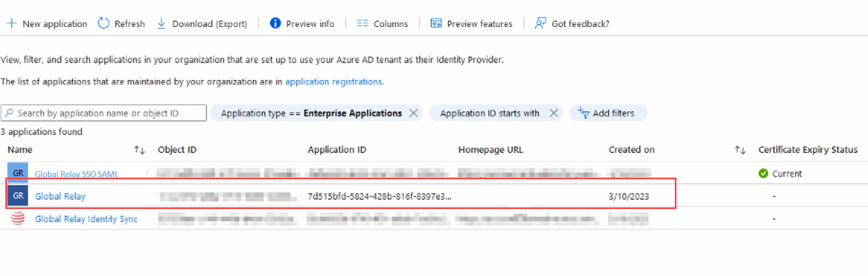Focus the application name search field
This screenshot has height=276, width=868.
104,113
